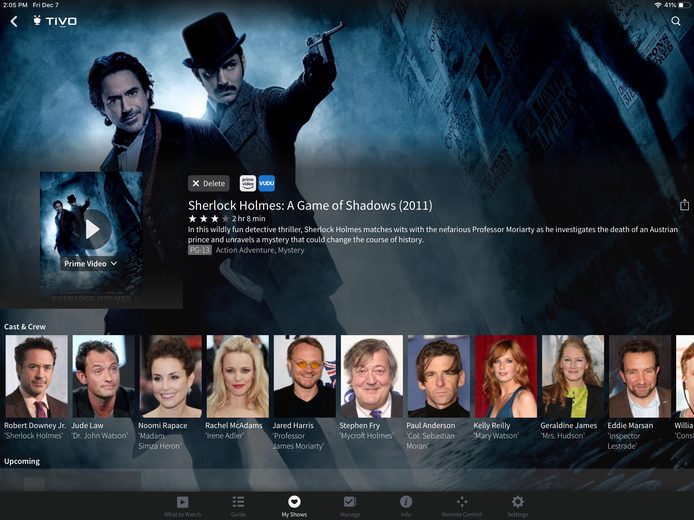Play the movie from the poster
This screenshot has width=694, height=520.
coord(92,229)
